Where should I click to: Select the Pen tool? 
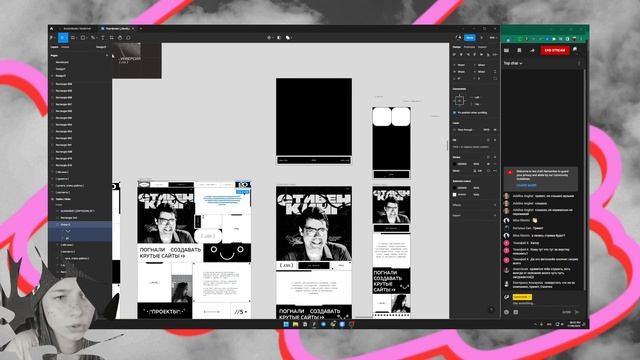tap(93, 38)
